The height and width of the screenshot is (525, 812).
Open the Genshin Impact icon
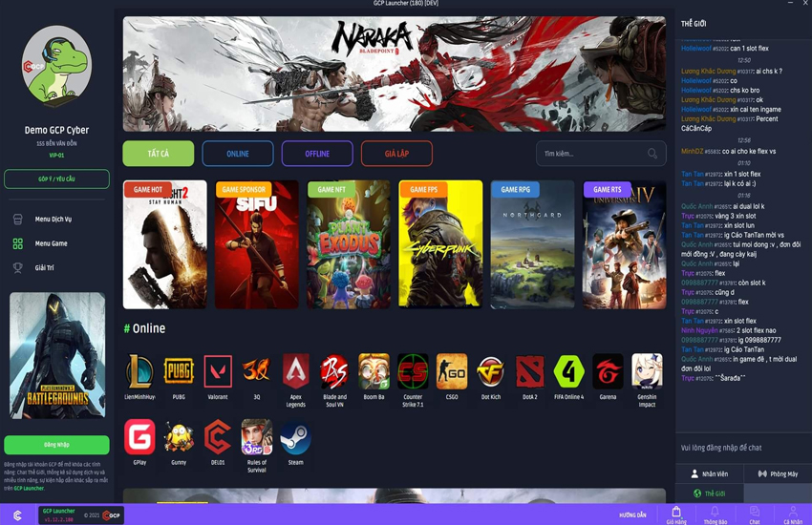[x=647, y=371]
